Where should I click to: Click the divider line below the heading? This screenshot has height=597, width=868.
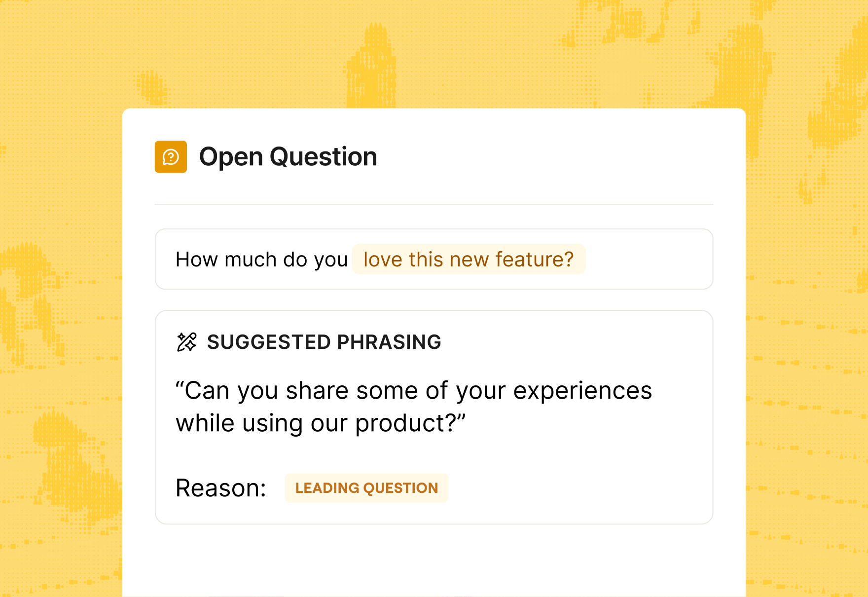tap(434, 204)
